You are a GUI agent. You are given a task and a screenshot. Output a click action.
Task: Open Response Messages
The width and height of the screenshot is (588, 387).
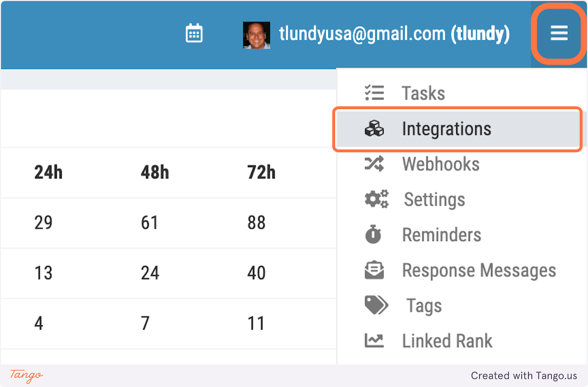pos(479,270)
